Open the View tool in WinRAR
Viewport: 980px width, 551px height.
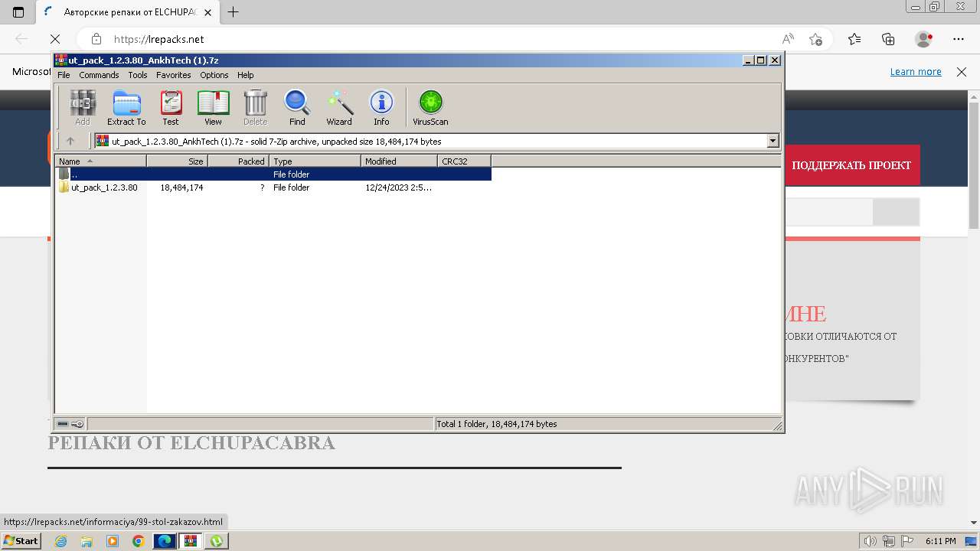[x=213, y=107]
